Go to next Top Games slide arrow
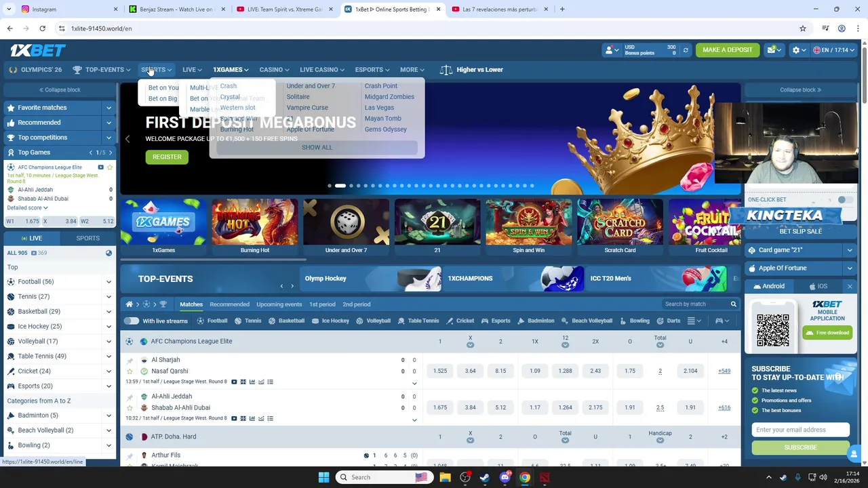 point(110,152)
